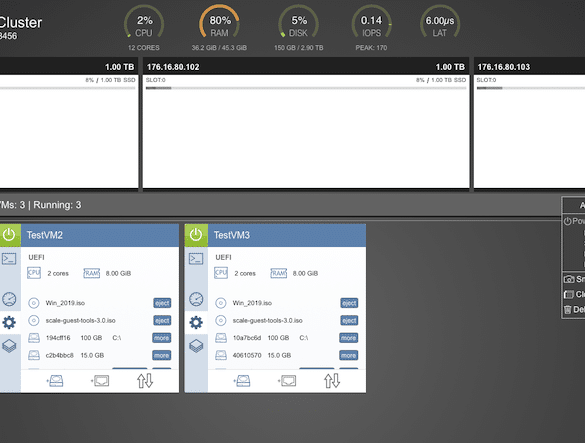The image size is (585, 443).
Task: Click Clone icon in side panel
Action: [569, 294]
